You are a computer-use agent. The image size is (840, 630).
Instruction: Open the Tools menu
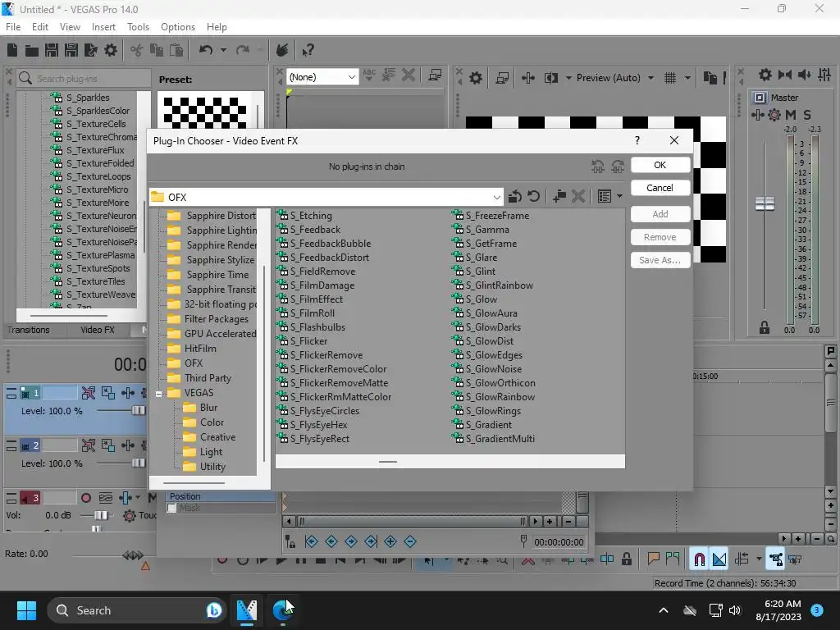click(x=138, y=27)
